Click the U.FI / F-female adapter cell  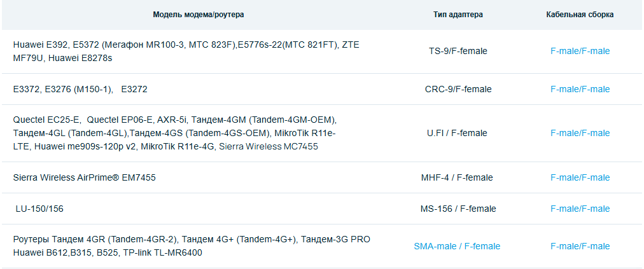tap(457, 133)
